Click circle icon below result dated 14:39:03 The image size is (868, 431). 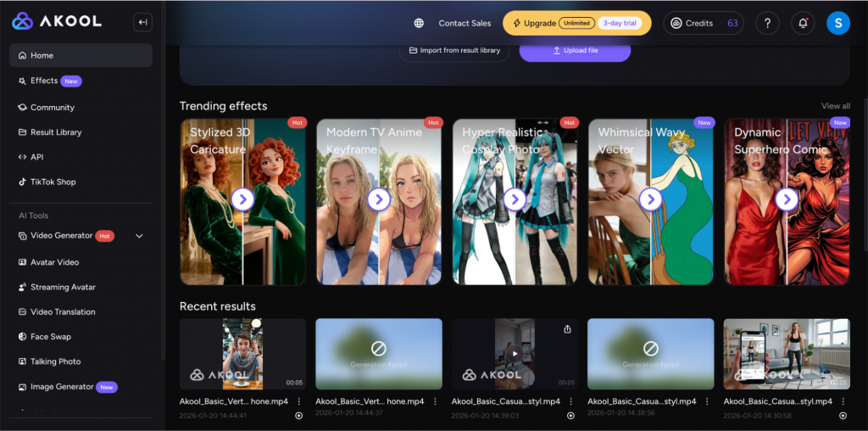pos(570,416)
